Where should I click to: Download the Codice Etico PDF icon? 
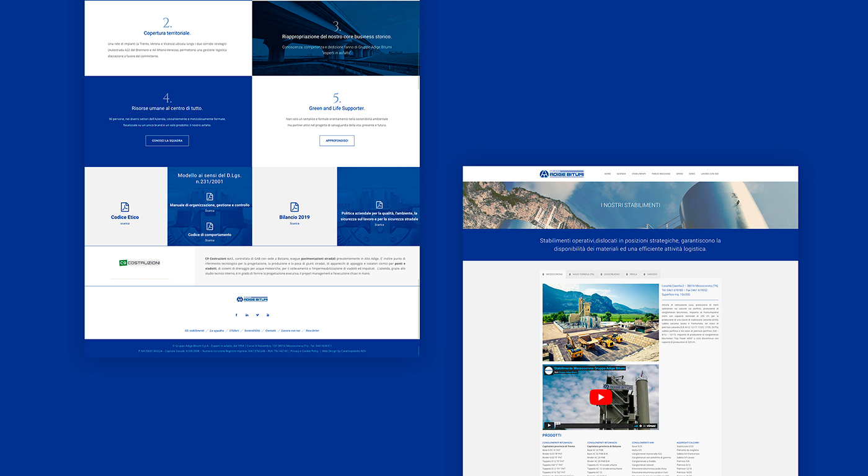(x=125, y=207)
